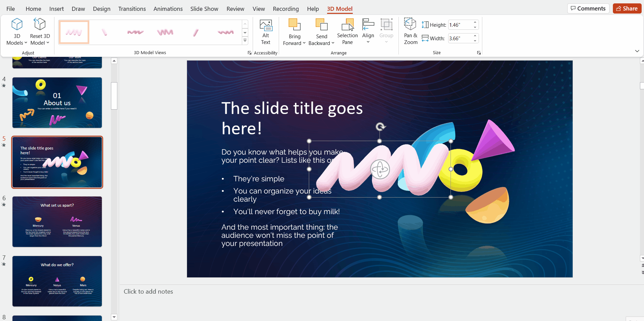Expand the 3D Model Views gallery more arrow
The image size is (644, 321).
[x=245, y=41]
